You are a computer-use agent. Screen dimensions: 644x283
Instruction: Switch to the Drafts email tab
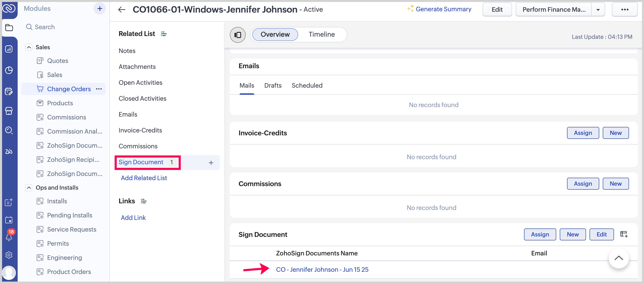(x=273, y=85)
